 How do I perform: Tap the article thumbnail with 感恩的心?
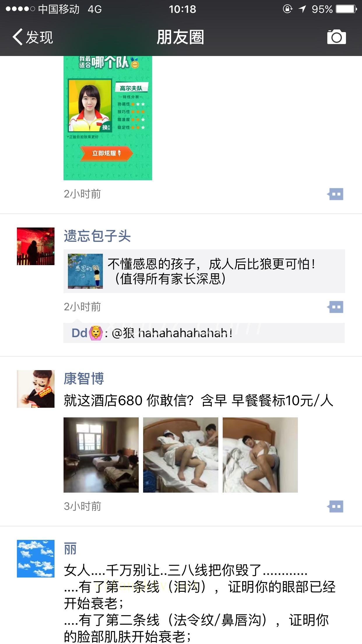pos(85,271)
